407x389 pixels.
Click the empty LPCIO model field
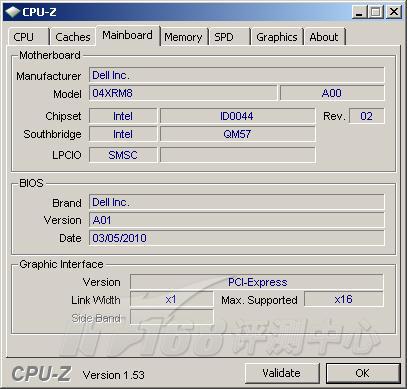coord(237,155)
